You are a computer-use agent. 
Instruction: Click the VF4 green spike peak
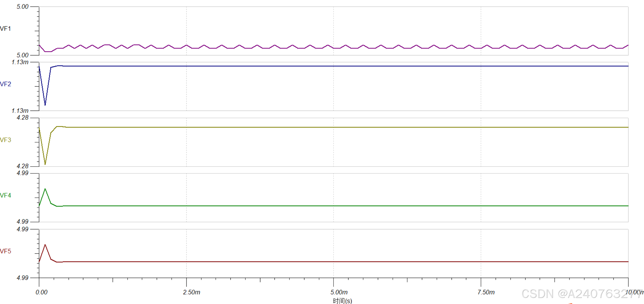coord(45,189)
